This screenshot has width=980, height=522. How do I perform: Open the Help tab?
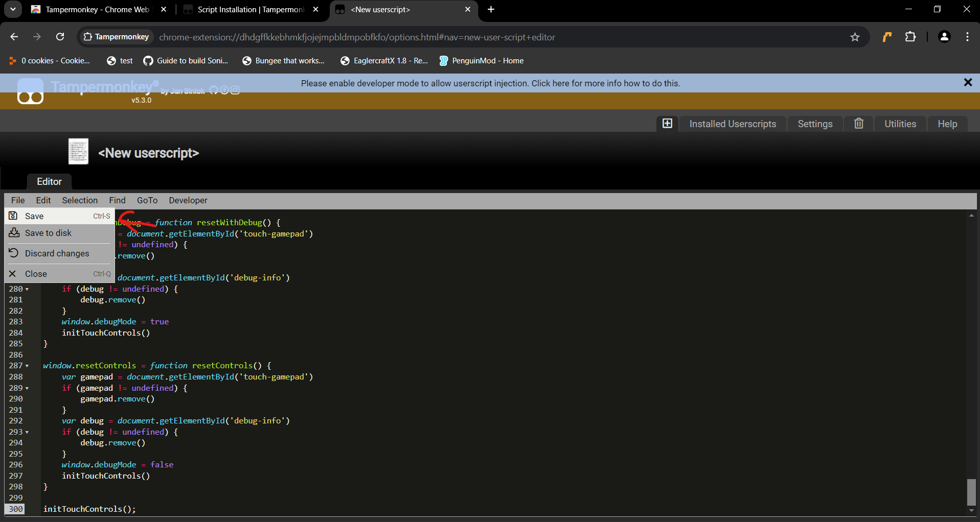(947, 124)
